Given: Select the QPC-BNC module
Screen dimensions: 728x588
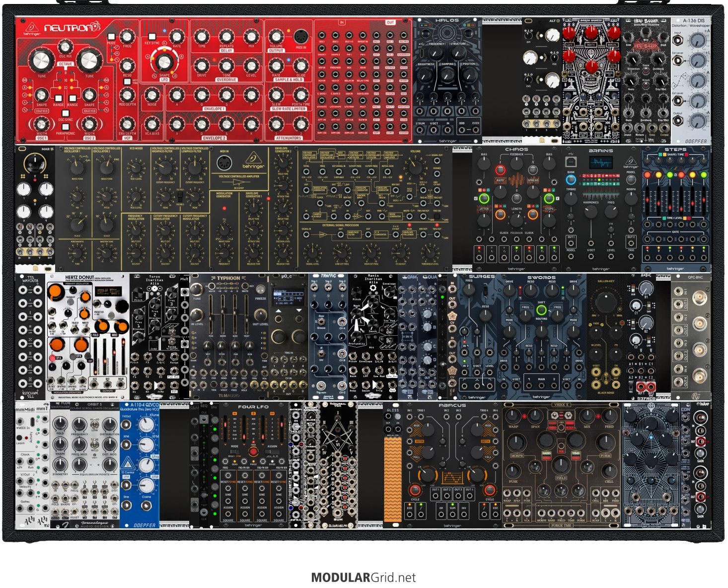Looking at the screenshot, I should (x=691, y=336).
